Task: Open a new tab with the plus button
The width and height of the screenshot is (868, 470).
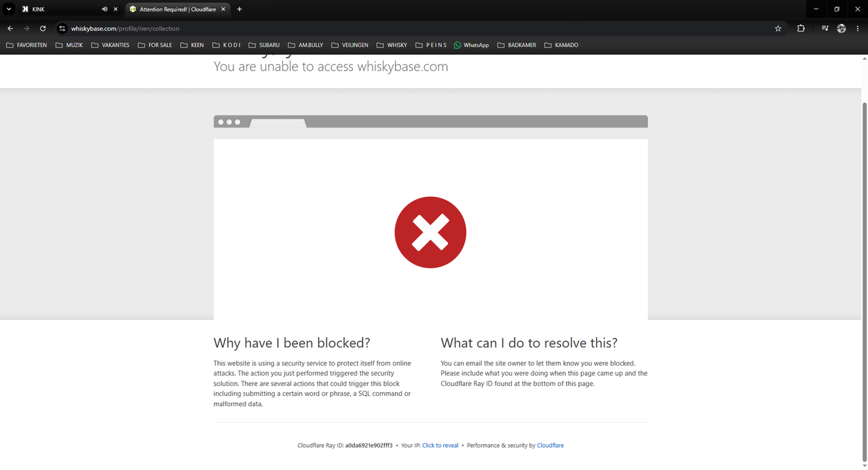Action: click(240, 9)
